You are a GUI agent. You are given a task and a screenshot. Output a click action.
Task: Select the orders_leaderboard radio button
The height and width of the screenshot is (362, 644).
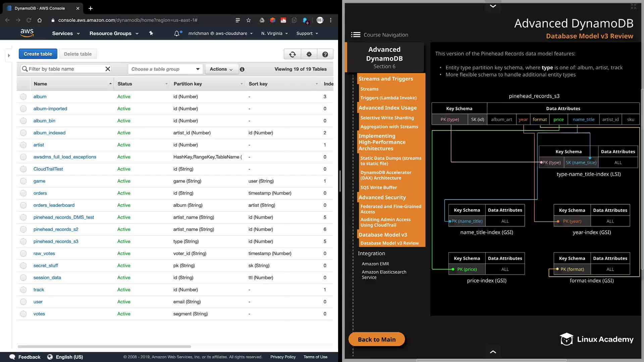point(23,205)
